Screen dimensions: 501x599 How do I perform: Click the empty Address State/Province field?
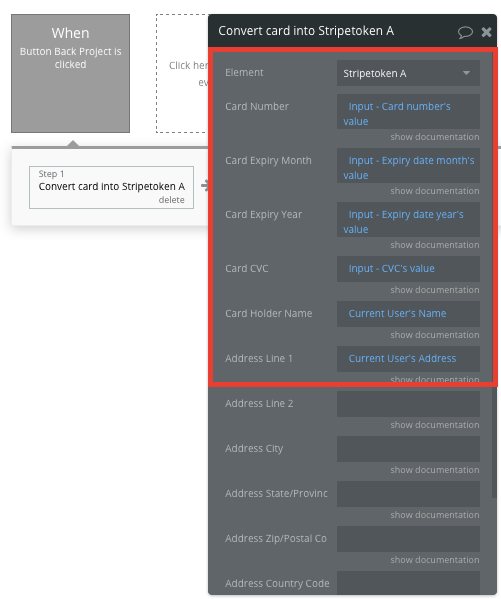408,494
